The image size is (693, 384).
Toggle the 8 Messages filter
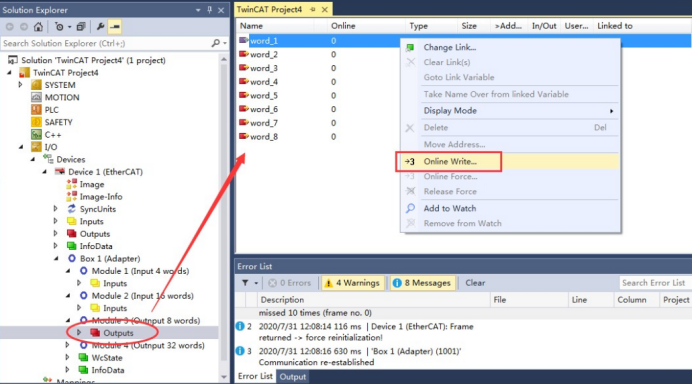[x=421, y=283]
